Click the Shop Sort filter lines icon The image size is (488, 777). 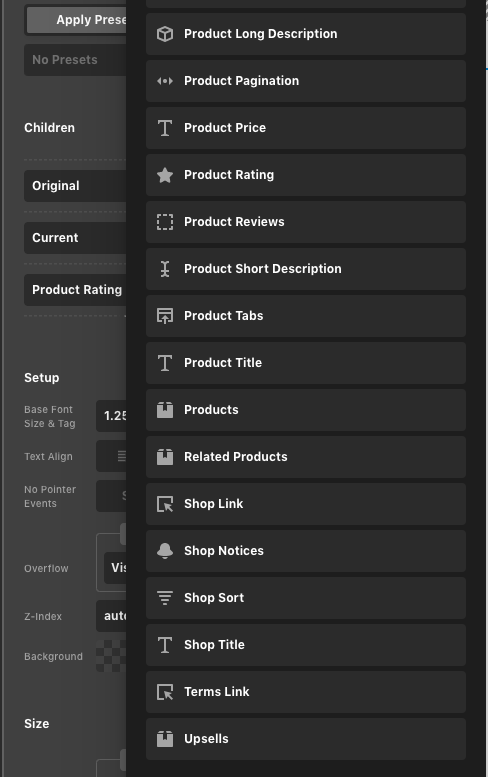click(165, 598)
